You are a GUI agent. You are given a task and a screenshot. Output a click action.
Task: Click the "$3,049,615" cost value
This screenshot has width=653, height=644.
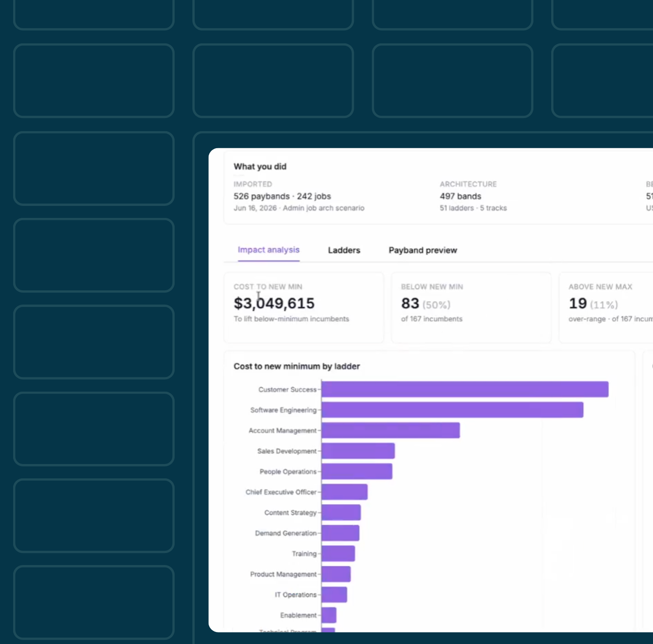point(274,303)
